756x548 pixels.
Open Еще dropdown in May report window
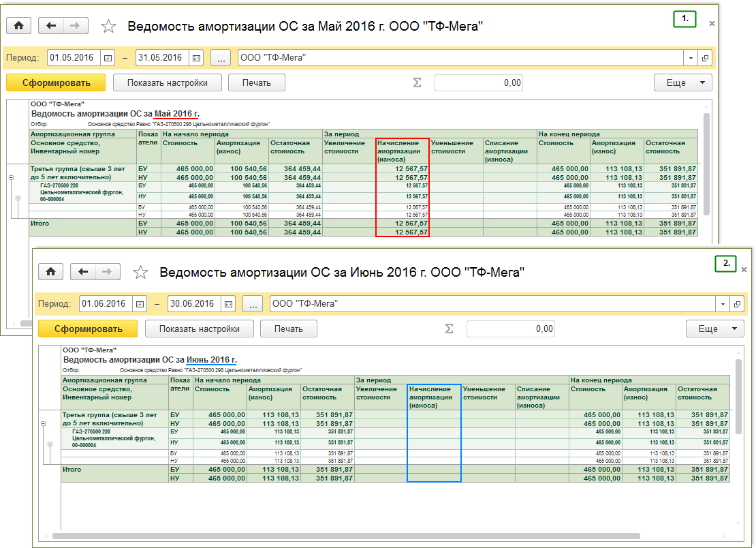pyautogui.click(x=682, y=82)
